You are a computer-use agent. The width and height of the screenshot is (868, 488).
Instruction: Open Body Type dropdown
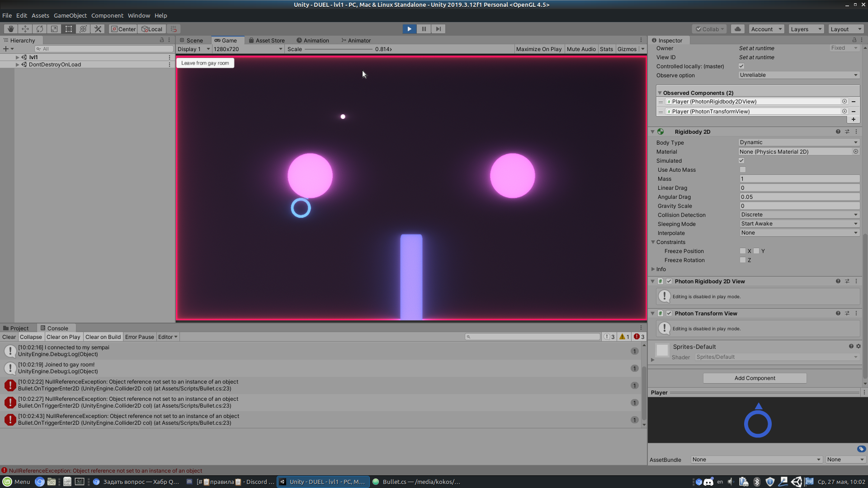799,142
